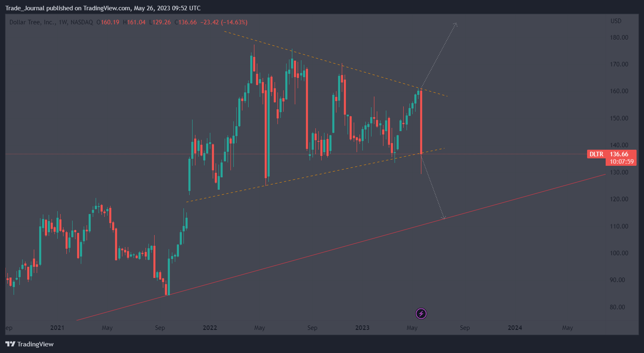The width and height of the screenshot is (644, 353).
Task: Click the NASDAQ exchange label
Action: pyautogui.click(x=82, y=22)
